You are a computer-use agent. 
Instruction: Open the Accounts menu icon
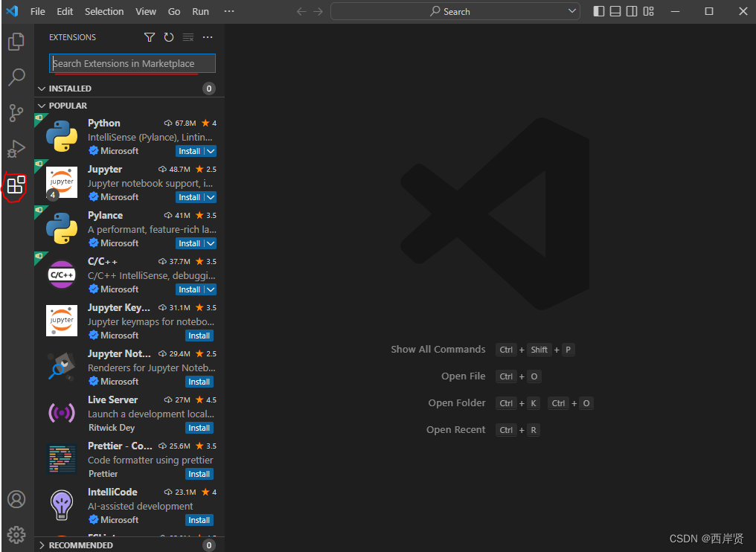point(16,499)
